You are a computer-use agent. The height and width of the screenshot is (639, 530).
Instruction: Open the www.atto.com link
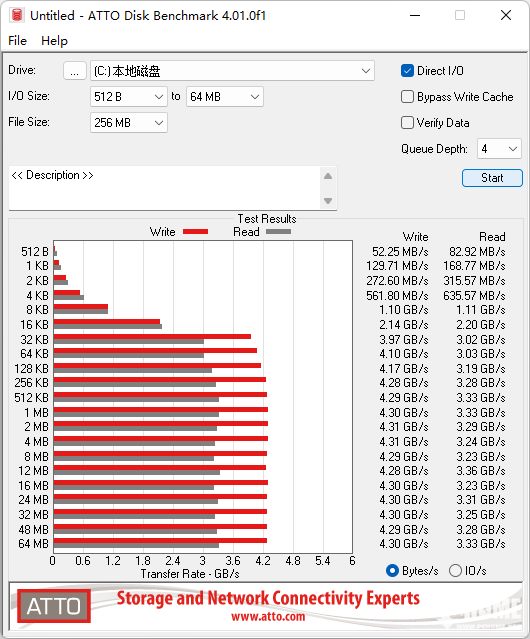268,617
